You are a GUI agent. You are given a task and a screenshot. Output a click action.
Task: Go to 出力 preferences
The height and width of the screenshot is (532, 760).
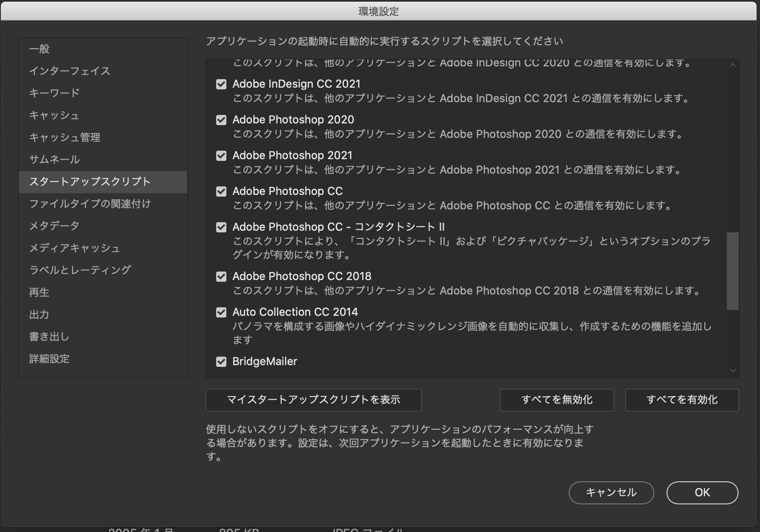point(103,315)
